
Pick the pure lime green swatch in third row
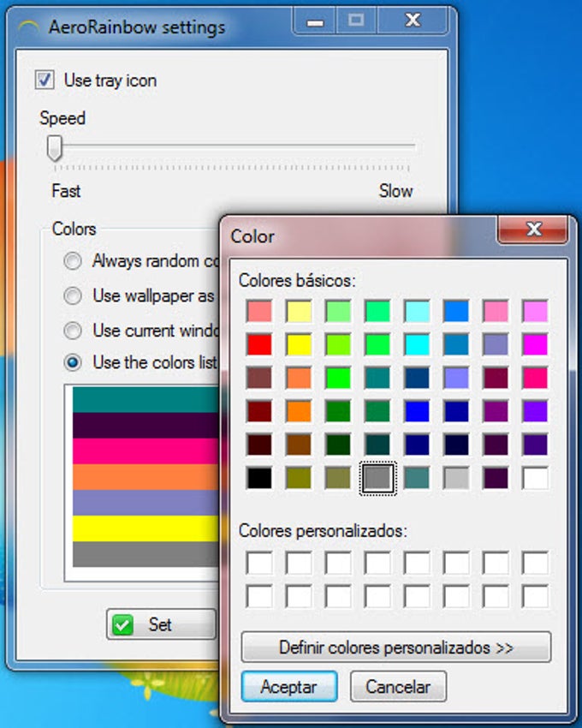click(338, 378)
